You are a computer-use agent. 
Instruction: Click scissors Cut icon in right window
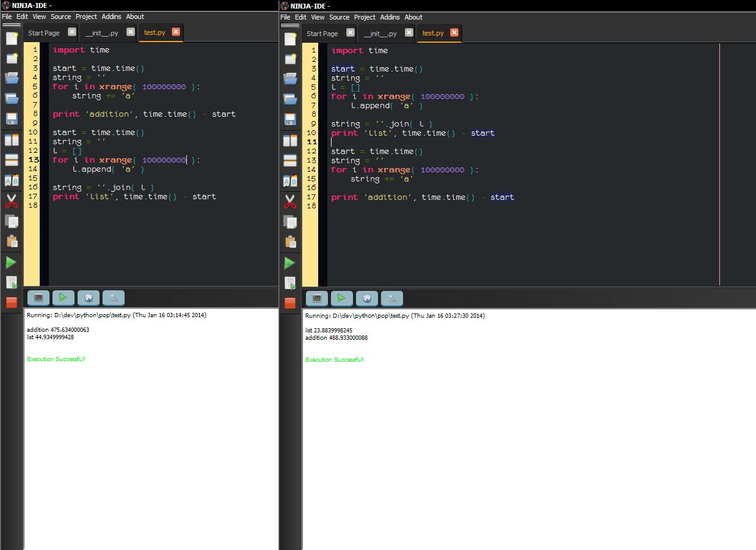coord(291,202)
